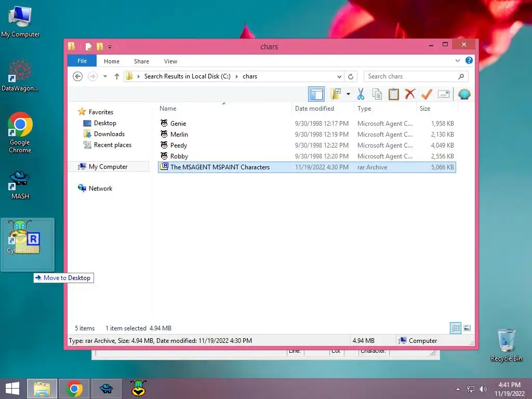Sort files by the Type column
The height and width of the screenshot is (399, 532).
[385, 108]
